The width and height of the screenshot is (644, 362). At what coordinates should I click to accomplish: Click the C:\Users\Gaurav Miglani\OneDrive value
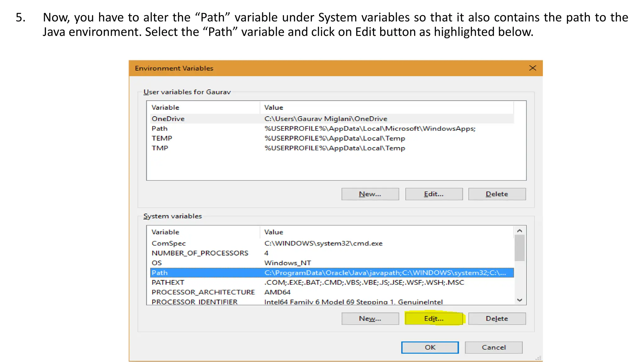(326, 119)
